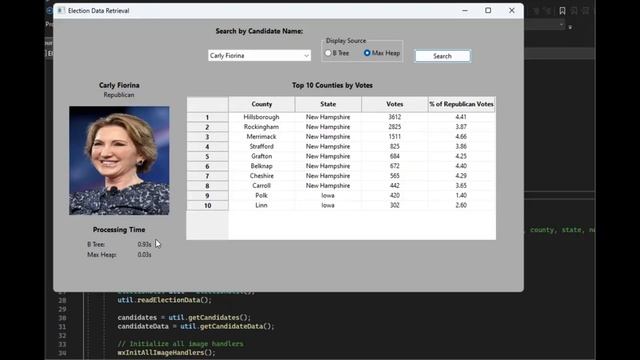Image resolution: width=640 pixels, height=360 pixels.
Task: Select row 2 header in table
Action: [x=207, y=127]
